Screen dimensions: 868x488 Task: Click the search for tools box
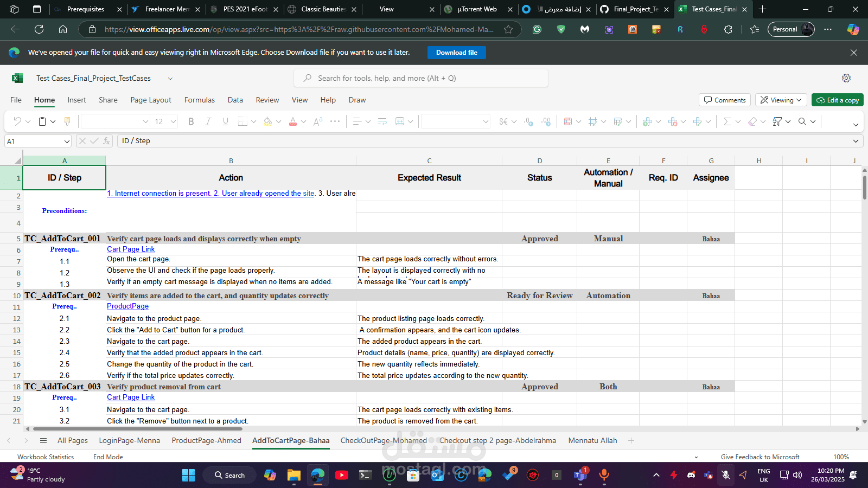click(421, 78)
